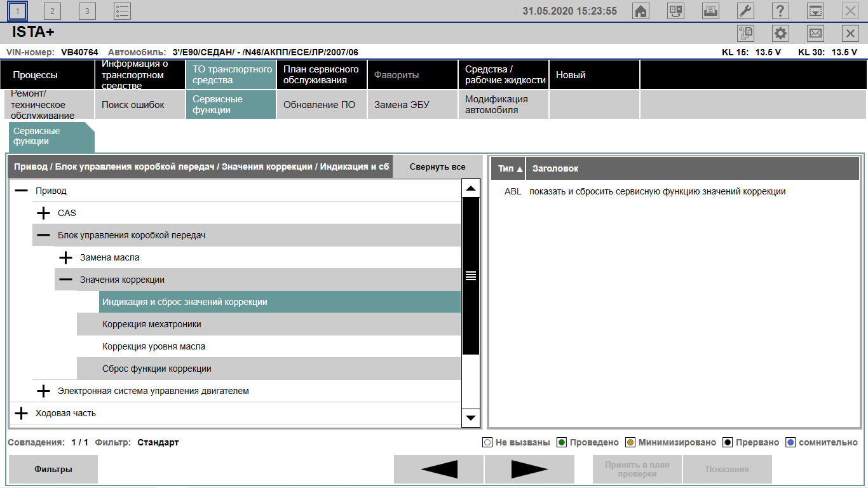Open Информация о транспортном средстве tab
This screenshot has width=868, height=488.
tap(140, 75)
